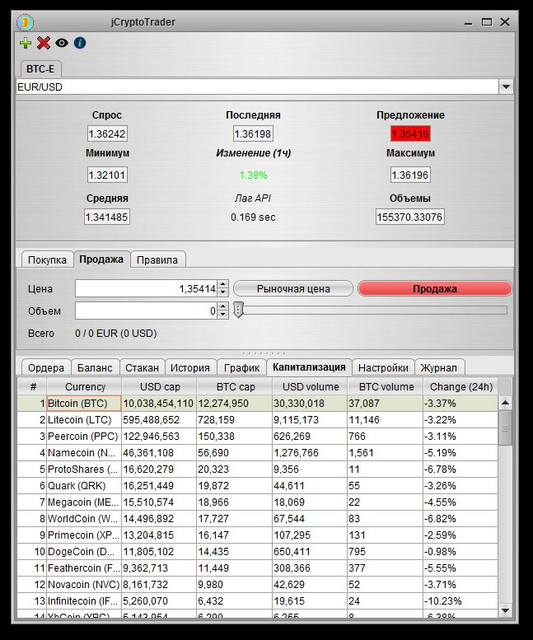Screen dimensions: 533x640
Task: Sort by the BTC cap column header
Action: click(x=235, y=387)
